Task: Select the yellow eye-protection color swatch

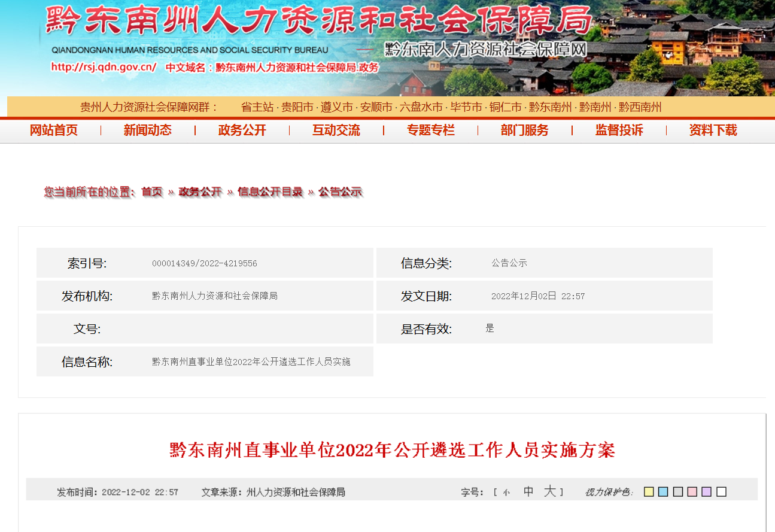Action: pyautogui.click(x=648, y=492)
